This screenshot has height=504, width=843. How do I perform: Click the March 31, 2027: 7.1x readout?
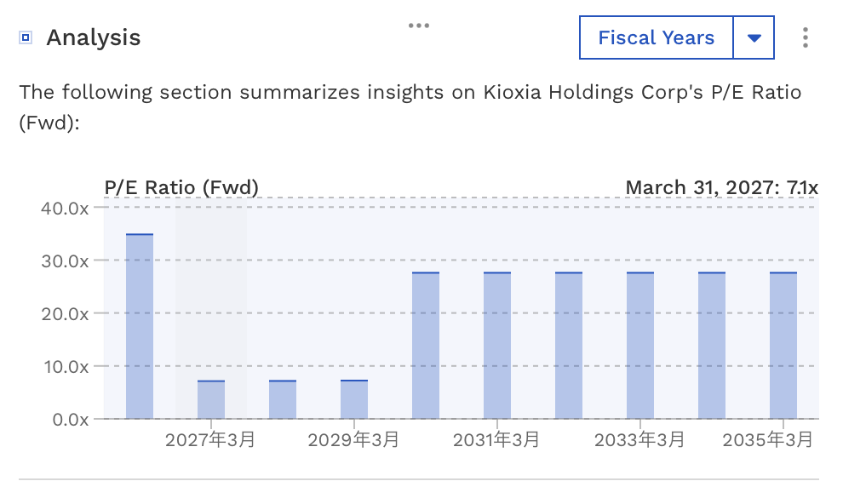(721, 187)
